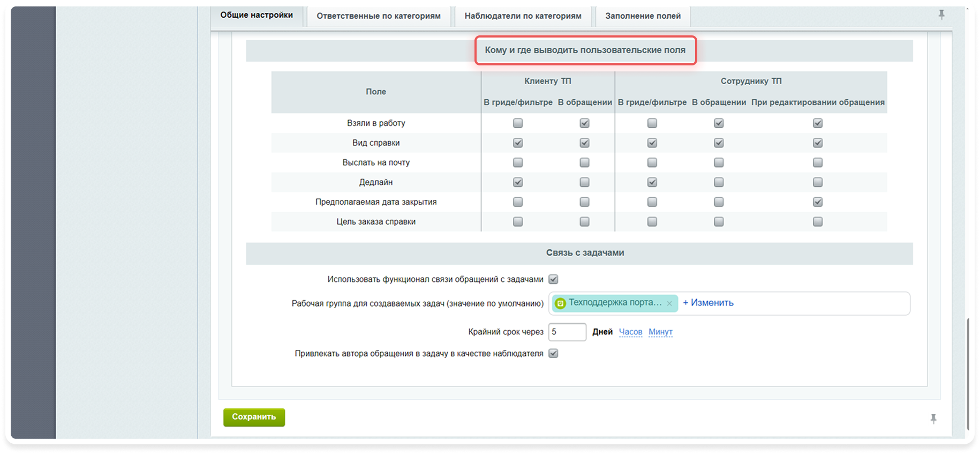This screenshot has width=980, height=454.
Task: Check Предполагаемая дата закрытия staff В гриде/фильтре
Action: click(x=652, y=202)
